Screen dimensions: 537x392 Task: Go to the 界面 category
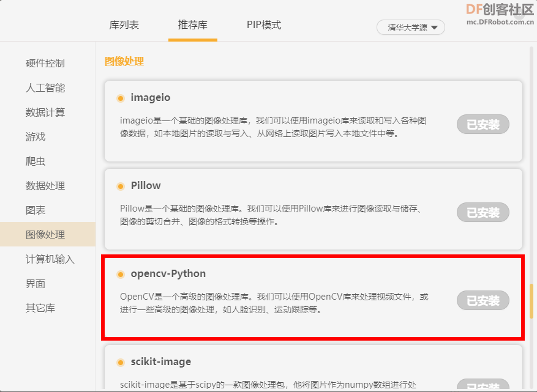[x=36, y=284]
